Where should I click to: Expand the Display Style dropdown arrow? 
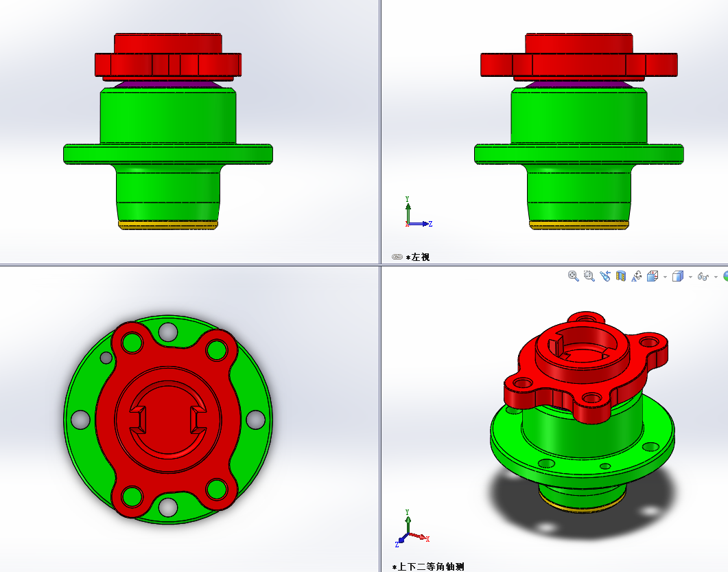pos(690,277)
